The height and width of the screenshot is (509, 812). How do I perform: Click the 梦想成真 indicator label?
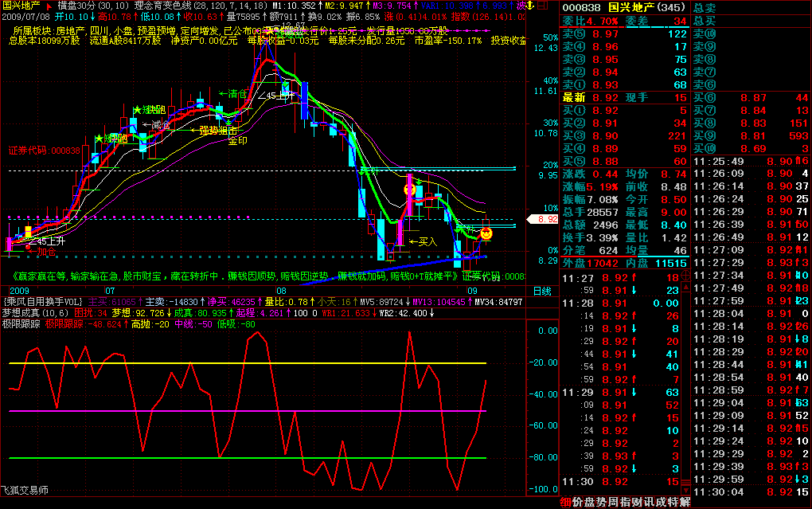point(19,313)
